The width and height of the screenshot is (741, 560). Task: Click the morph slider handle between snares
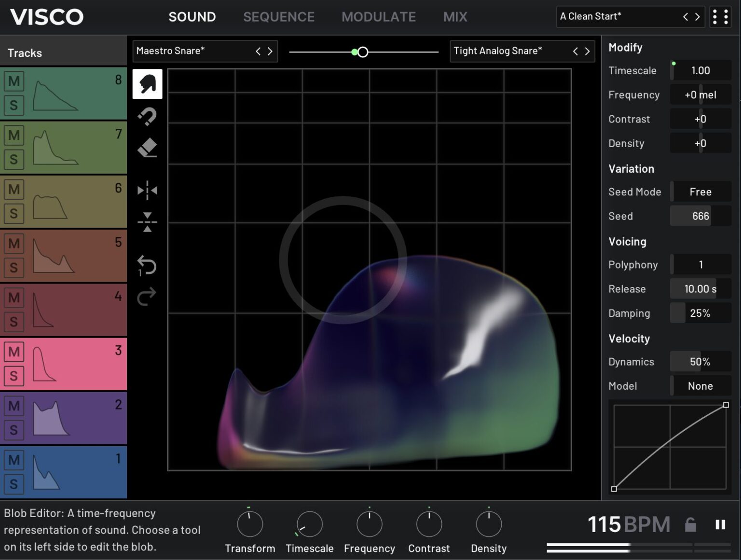363,52
